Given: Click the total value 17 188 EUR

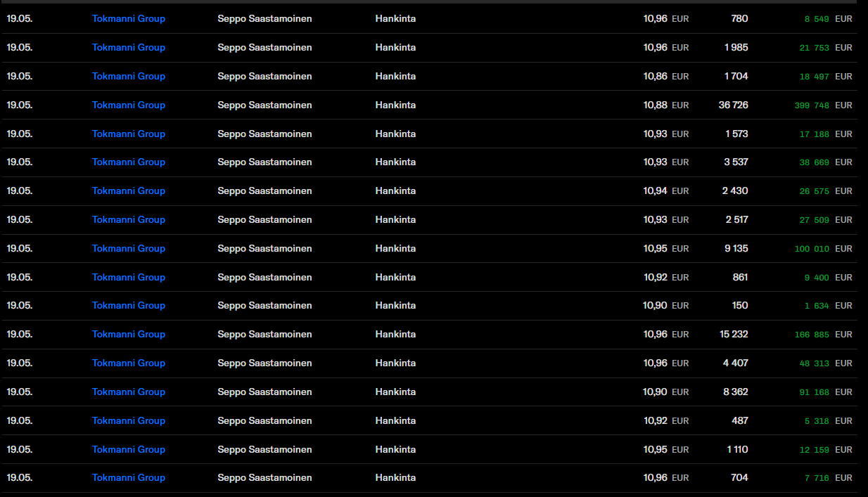Looking at the screenshot, I should (826, 134).
